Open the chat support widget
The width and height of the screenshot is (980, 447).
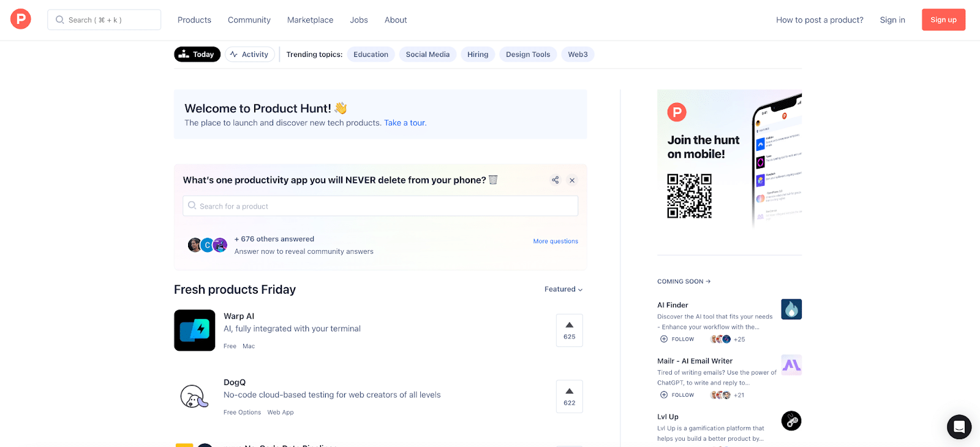tap(959, 427)
